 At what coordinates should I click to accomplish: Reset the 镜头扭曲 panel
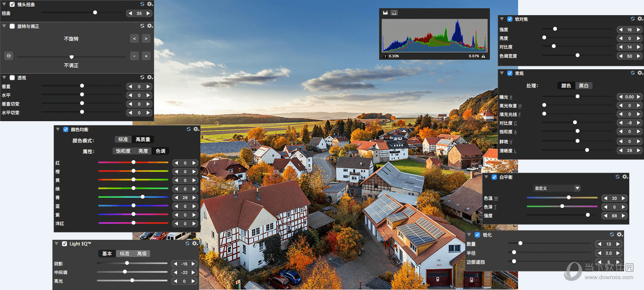(142, 4)
